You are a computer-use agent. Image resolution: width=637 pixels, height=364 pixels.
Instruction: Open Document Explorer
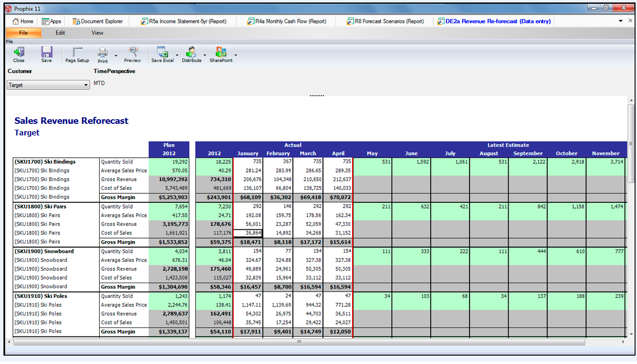(98, 21)
